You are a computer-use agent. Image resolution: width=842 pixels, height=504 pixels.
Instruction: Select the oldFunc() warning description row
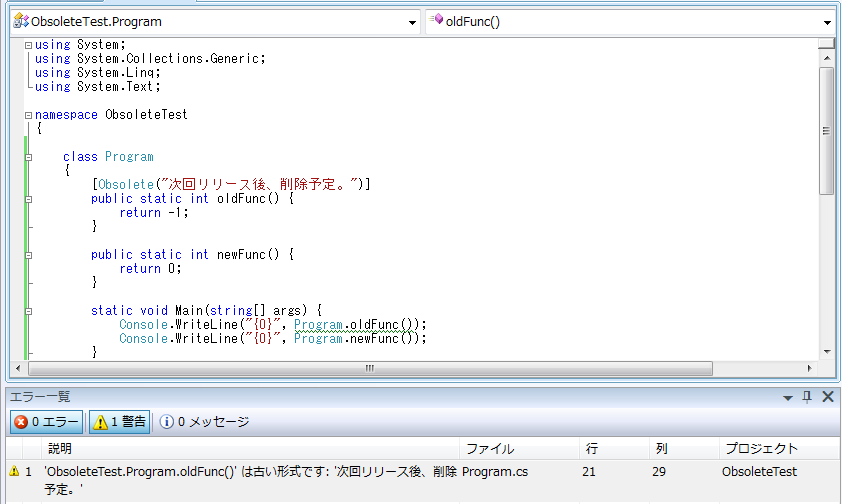pos(250,480)
